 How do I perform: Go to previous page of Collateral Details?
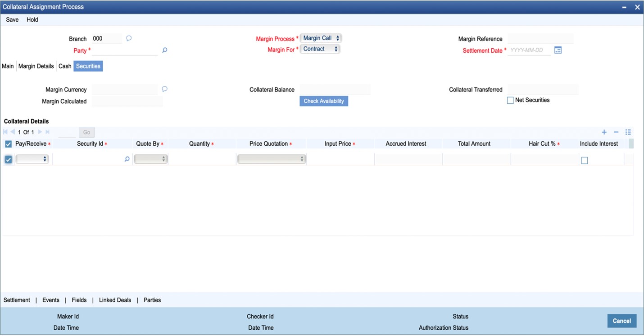click(13, 132)
